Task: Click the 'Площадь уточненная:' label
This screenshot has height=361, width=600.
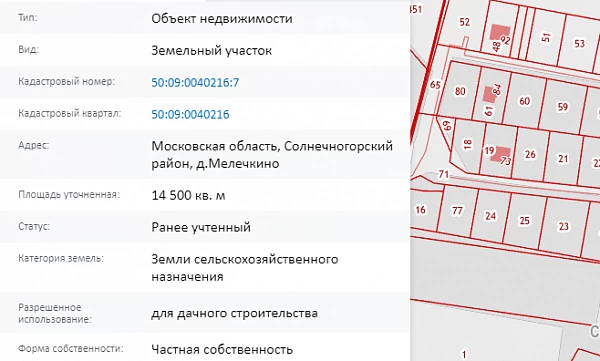Action: (x=69, y=194)
